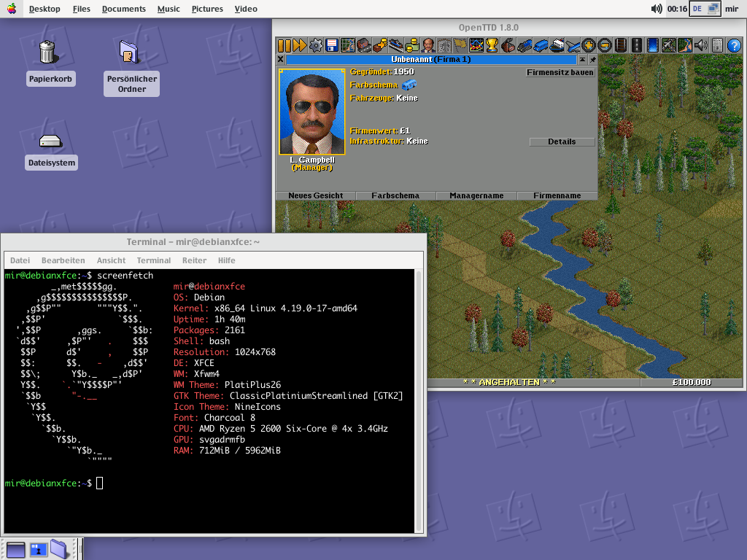Click the Terminal window vertical scrollbar

419,401
